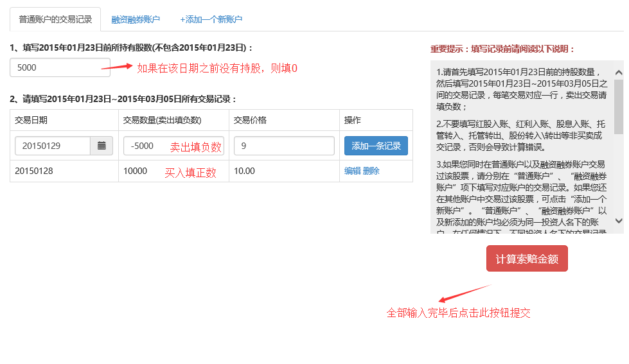Click the instructions panel scrollbar thumb

(x=619, y=106)
